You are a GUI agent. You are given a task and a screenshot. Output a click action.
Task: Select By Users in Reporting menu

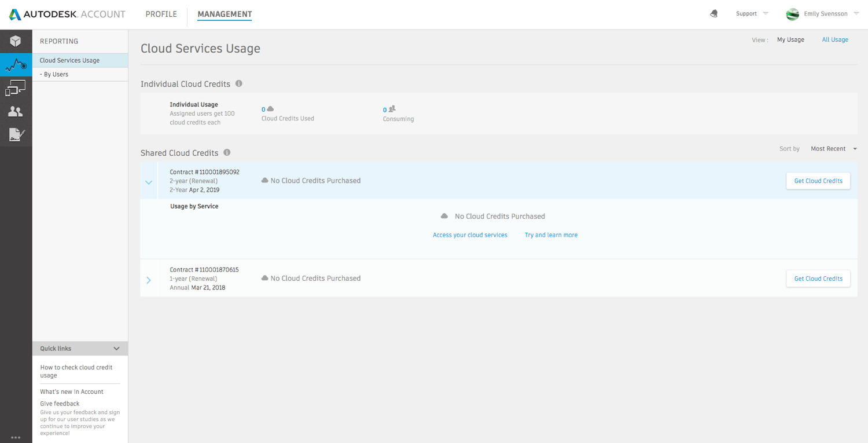click(80, 74)
